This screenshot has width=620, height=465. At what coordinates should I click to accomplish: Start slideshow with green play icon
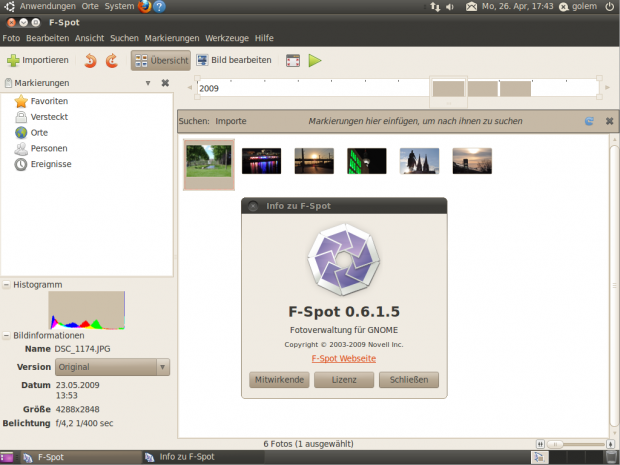[315, 61]
